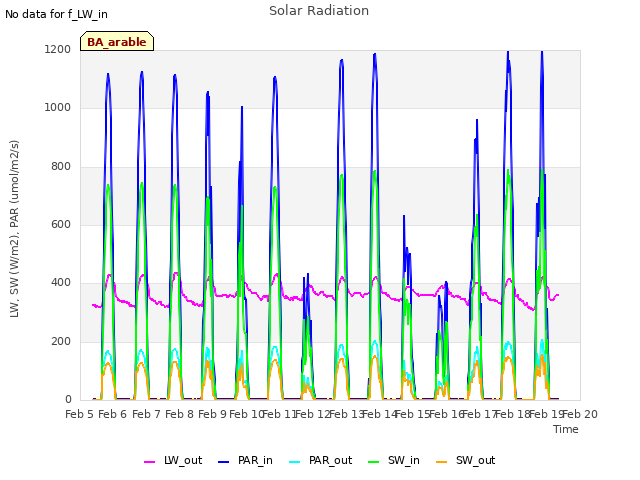Screen dimensions: 640x480
Task: Toggle the PAR_in legend entry
Action: 245,461
